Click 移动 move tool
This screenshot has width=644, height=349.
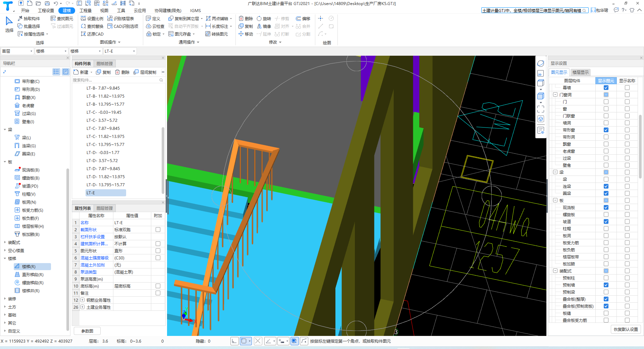246,34
